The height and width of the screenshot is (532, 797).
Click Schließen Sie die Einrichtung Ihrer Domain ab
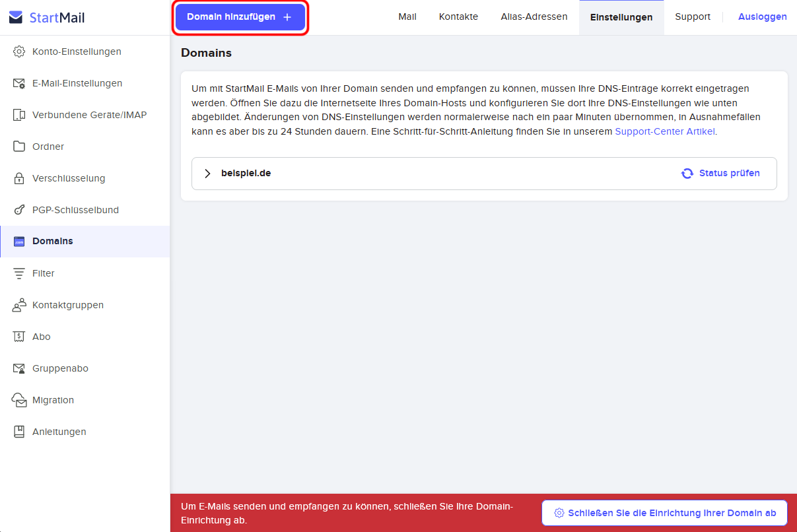pyautogui.click(x=664, y=513)
